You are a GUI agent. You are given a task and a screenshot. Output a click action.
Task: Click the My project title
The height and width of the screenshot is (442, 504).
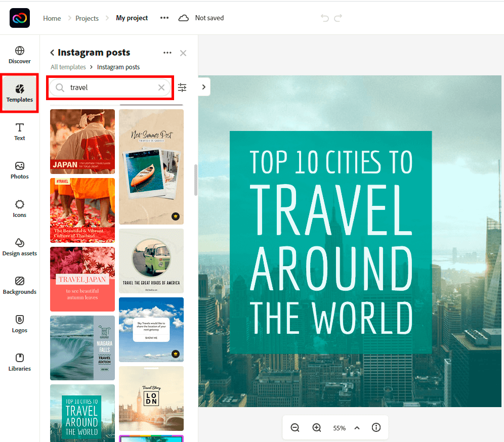tap(132, 18)
